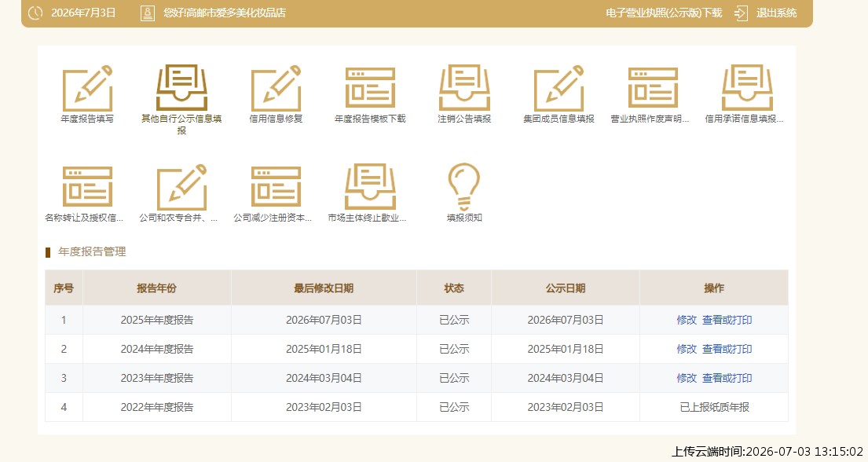Viewport: 868px width, 462px height.
Task: Select the 2025年年度报告 cell
Action: 157,321
